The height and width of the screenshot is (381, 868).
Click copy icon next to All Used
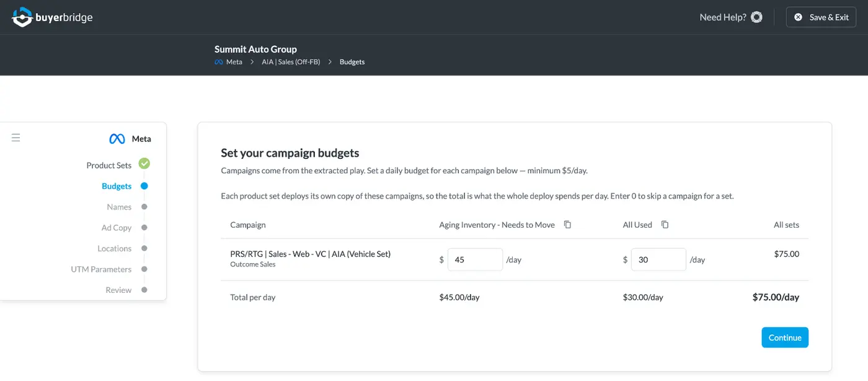[x=665, y=225]
